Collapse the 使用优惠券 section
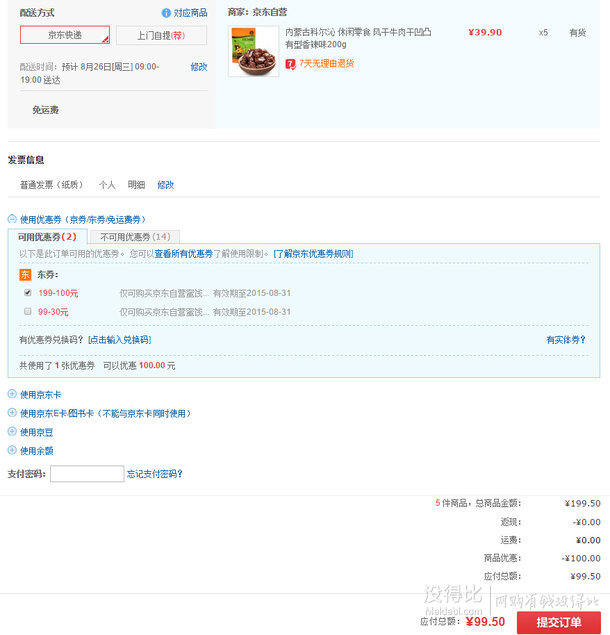Image resolution: width=610 pixels, height=635 pixels. click(12, 219)
